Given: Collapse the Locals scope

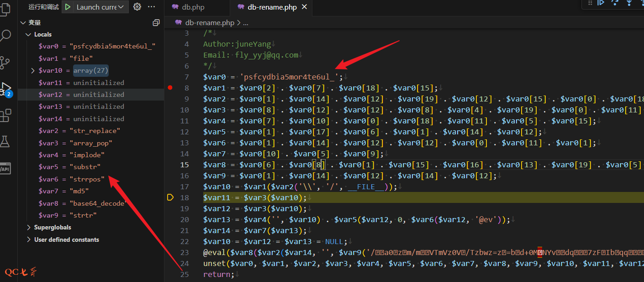Looking at the screenshot, I should (28, 34).
